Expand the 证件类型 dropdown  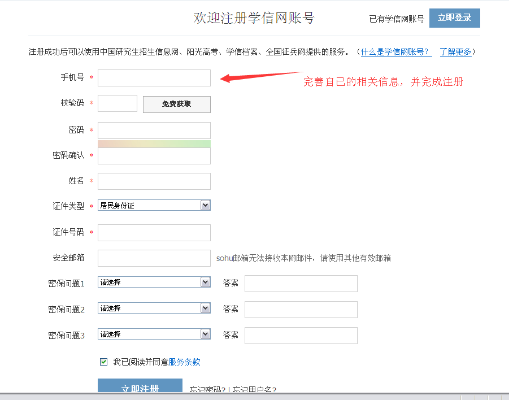154,205
